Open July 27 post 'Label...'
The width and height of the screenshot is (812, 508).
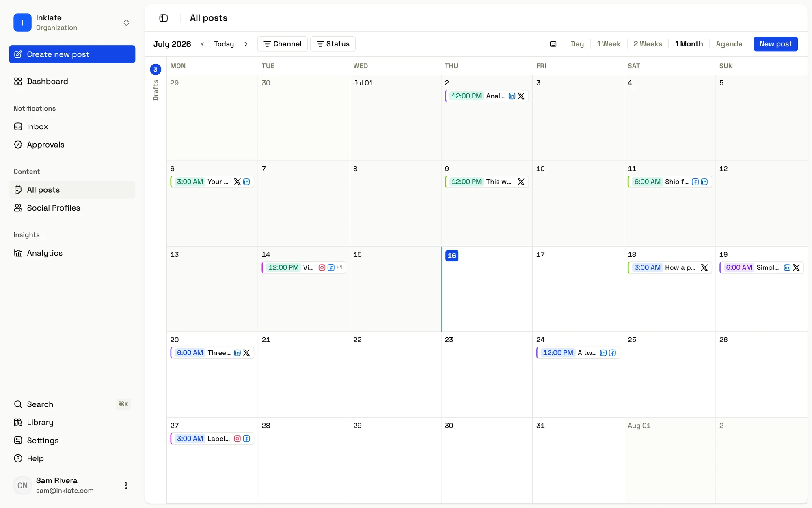pyautogui.click(x=212, y=439)
